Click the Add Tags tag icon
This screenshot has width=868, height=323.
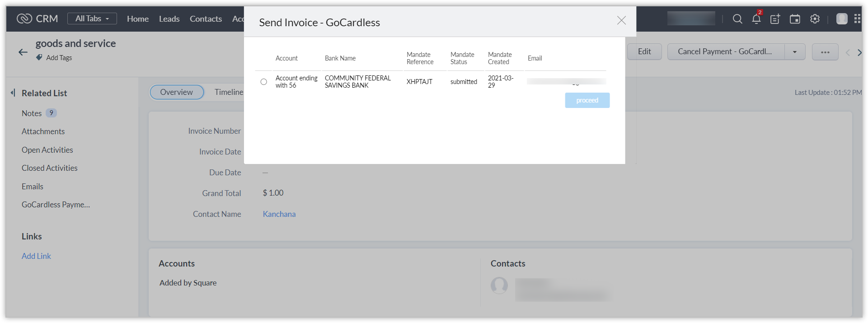pos(39,58)
